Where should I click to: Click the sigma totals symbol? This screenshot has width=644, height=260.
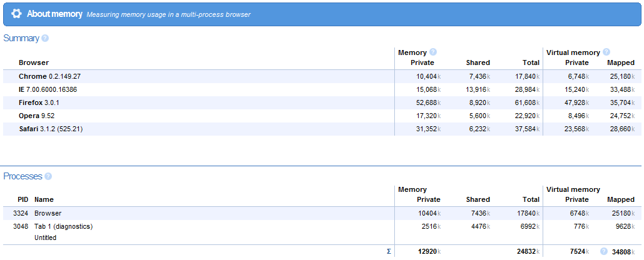tap(389, 251)
